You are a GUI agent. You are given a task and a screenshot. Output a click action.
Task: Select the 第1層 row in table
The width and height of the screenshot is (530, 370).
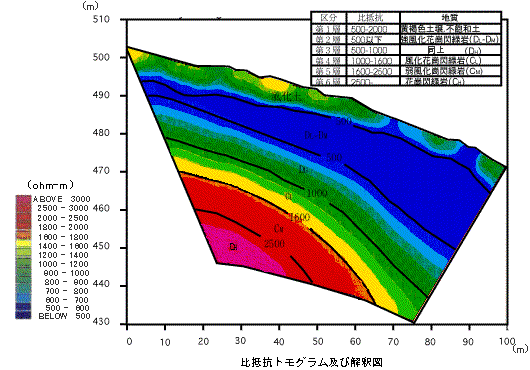click(406, 29)
